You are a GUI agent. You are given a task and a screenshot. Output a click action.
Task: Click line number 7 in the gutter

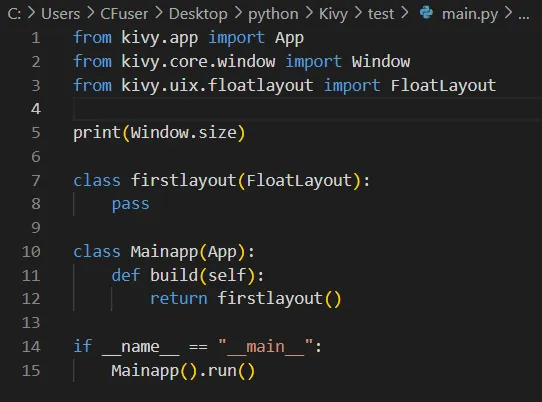36,180
